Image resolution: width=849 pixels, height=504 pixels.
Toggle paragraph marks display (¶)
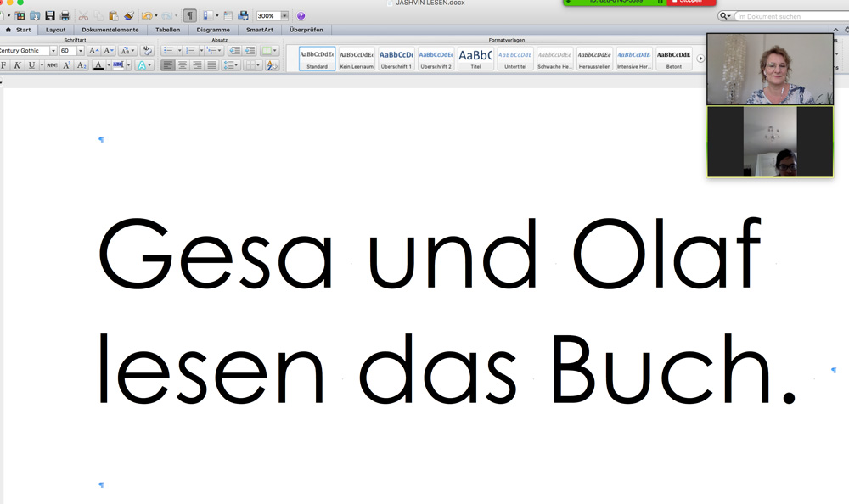coord(189,16)
